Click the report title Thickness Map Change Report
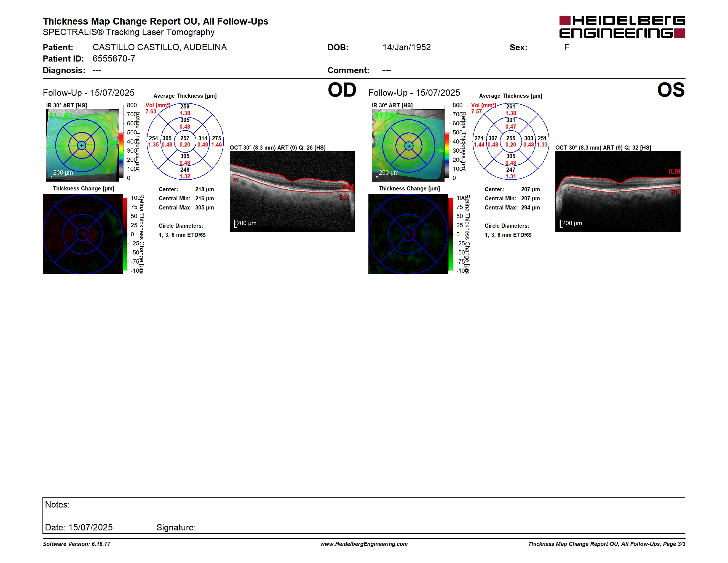728x563 pixels. [156, 21]
